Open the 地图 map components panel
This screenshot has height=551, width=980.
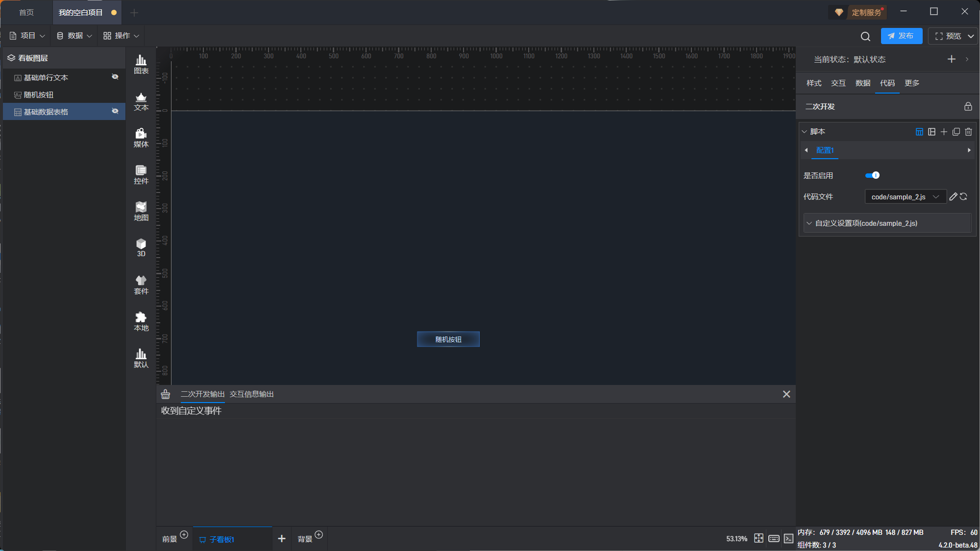click(x=141, y=211)
